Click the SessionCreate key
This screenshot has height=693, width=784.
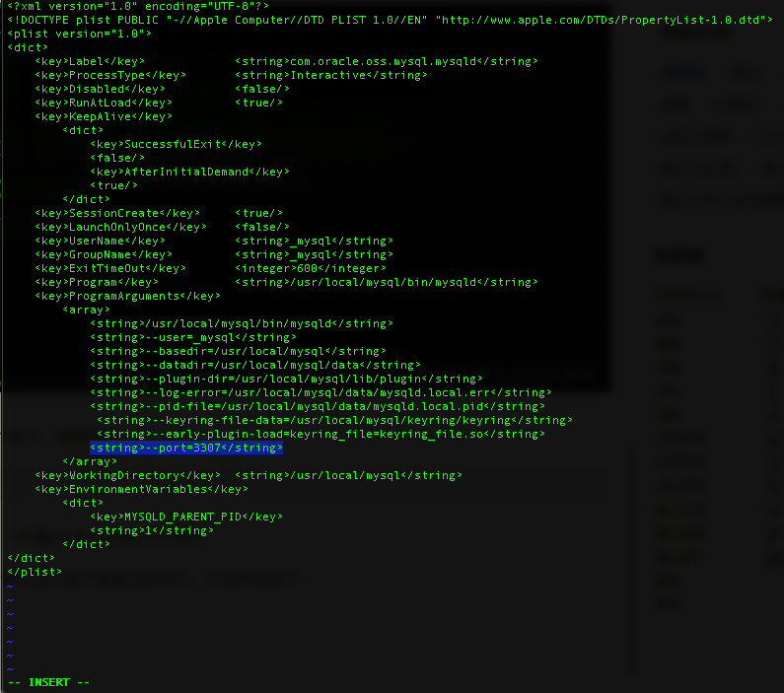click(117, 213)
